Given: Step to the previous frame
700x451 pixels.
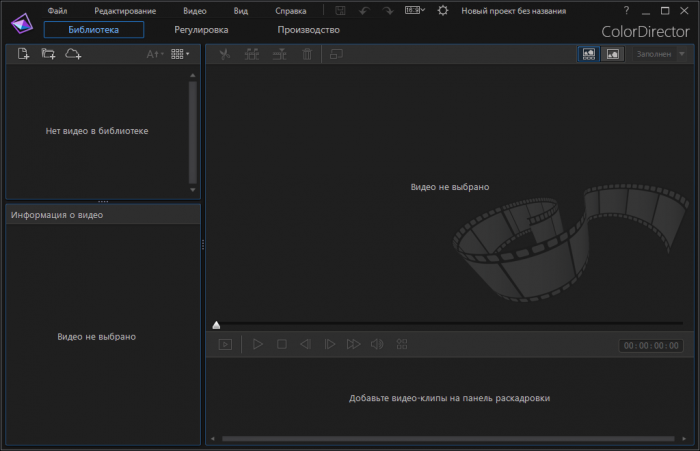Looking at the screenshot, I should 305,344.
